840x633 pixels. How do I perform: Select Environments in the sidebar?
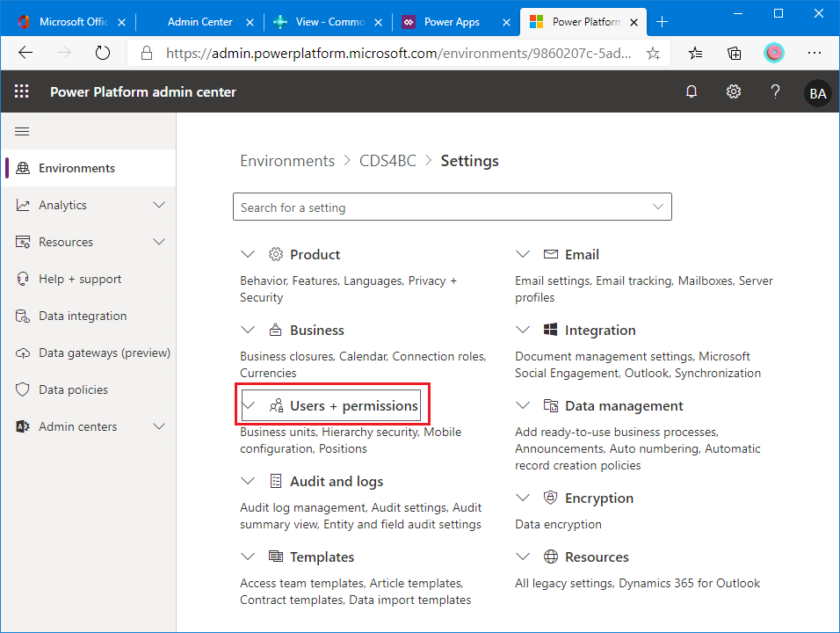pyautogui.click(x=89, y=168)
